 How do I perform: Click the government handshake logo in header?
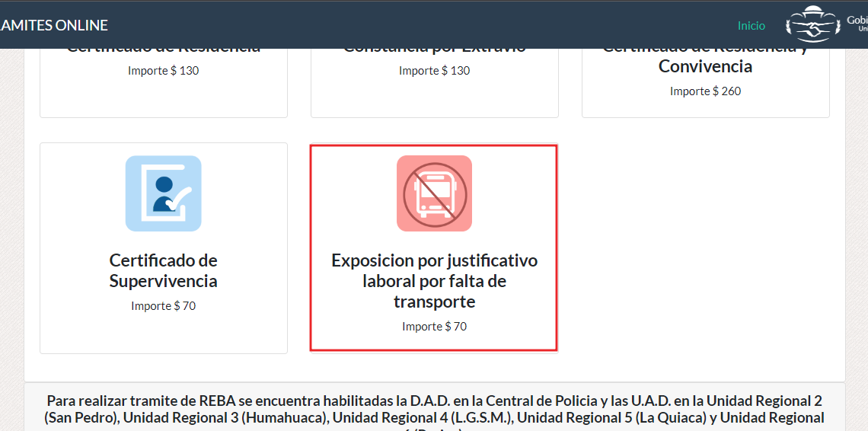pos(812,26)
